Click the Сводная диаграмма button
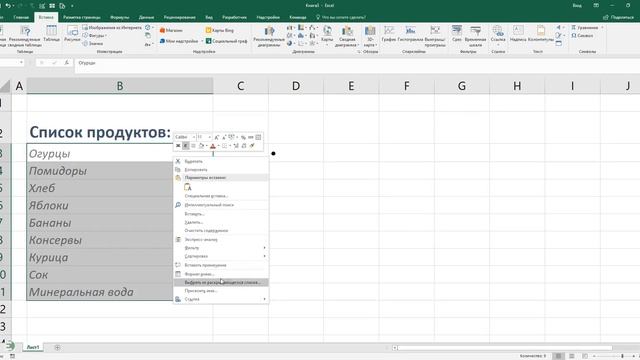 [x=347, y=36]
